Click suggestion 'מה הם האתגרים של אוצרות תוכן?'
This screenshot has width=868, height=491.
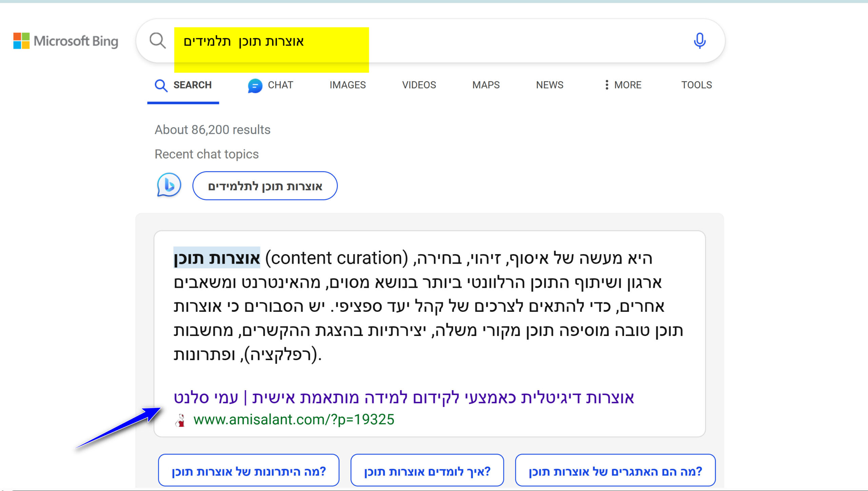615,471
